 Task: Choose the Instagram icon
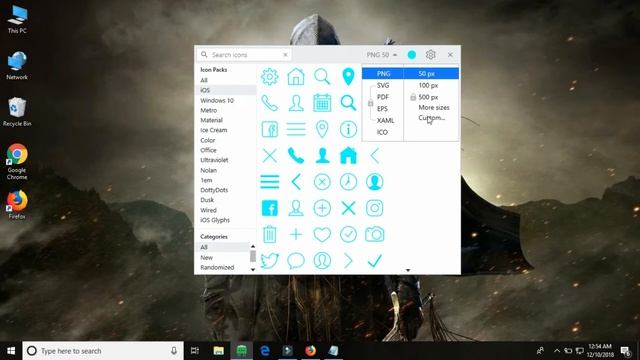click(374, 208)
